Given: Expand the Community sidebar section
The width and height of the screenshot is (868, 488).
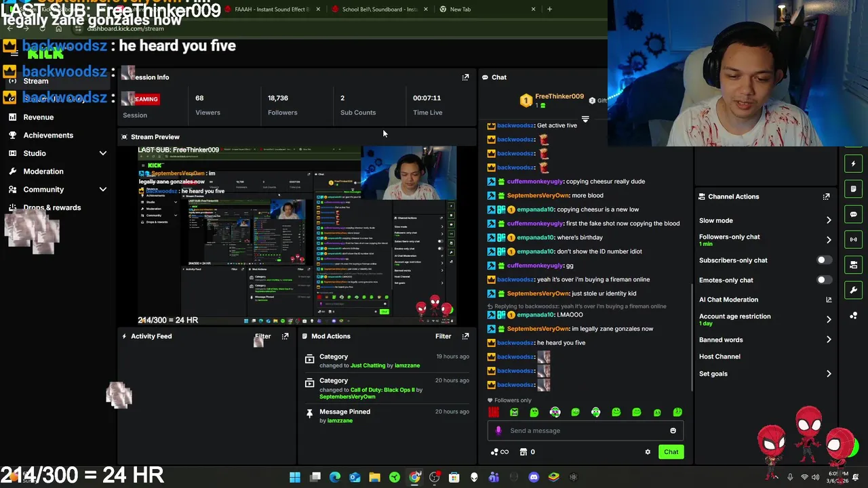Looking at the screenshot, I should pos(103,190).
